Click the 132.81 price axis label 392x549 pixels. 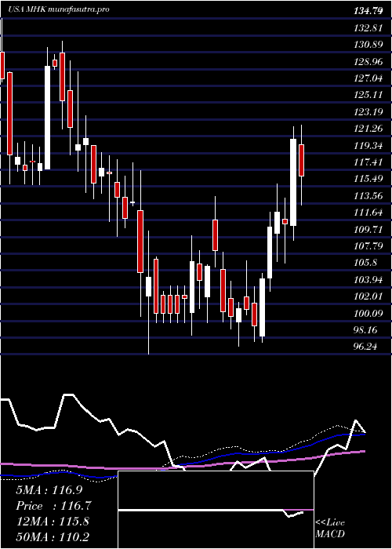(x=368, y=27)
